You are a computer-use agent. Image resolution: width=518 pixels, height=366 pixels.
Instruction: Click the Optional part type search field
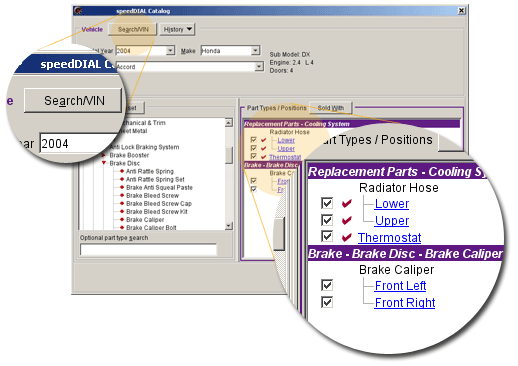pyautogui.click(x=149, y=249)
